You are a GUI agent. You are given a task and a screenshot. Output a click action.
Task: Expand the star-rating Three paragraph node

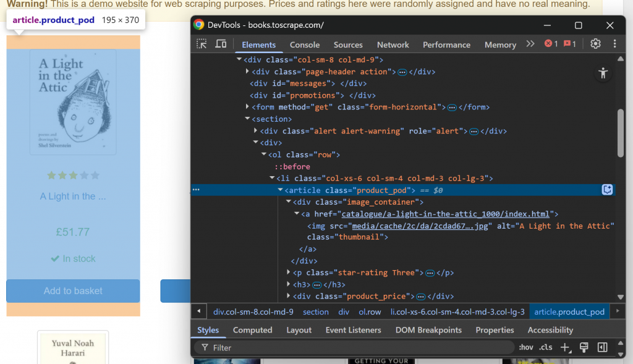click(x=289, y=273)
